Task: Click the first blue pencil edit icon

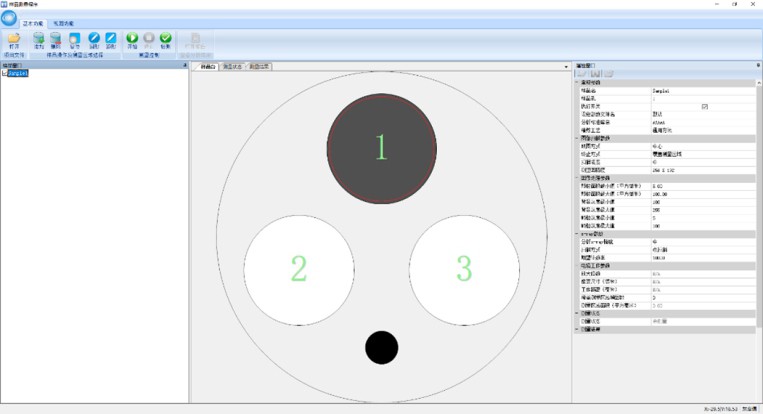Action: click(93, 39)
